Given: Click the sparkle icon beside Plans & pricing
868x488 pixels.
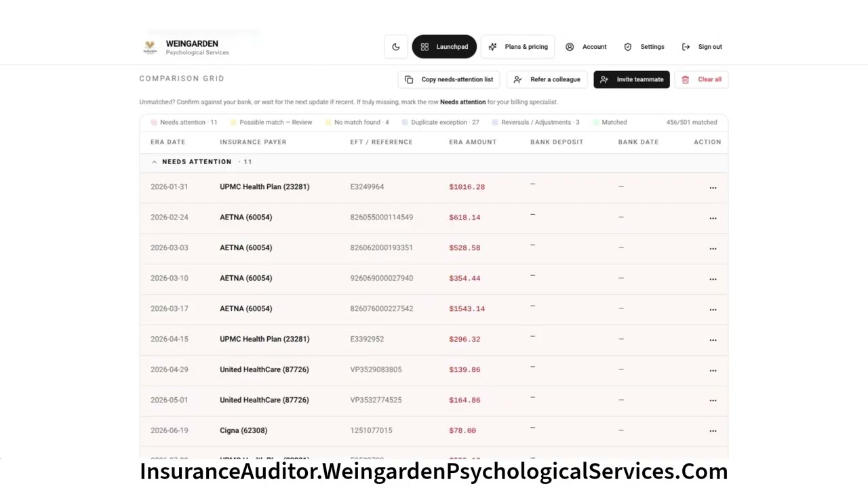Looking at the screenshot, I should pyautogui.click(x=492, y=47).
